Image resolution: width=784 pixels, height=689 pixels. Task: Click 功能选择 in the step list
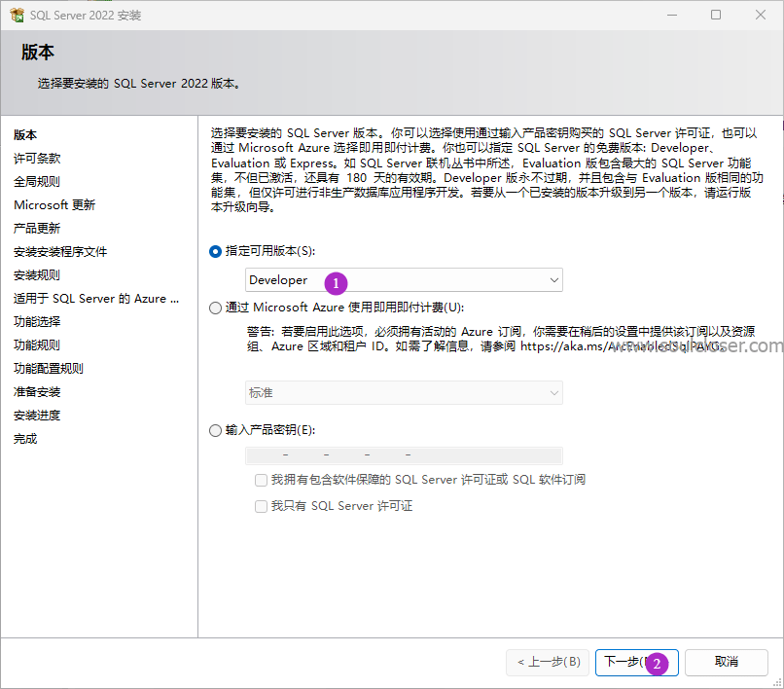click(37, 322)
